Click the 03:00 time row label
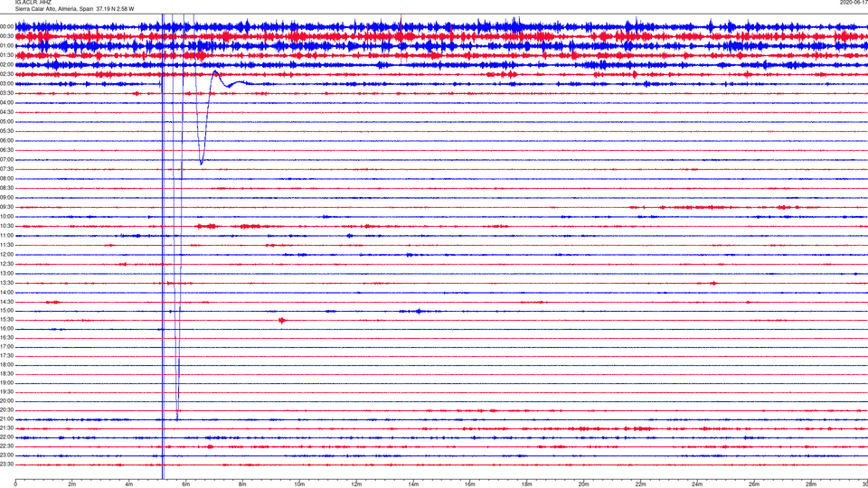 [6, 83]
